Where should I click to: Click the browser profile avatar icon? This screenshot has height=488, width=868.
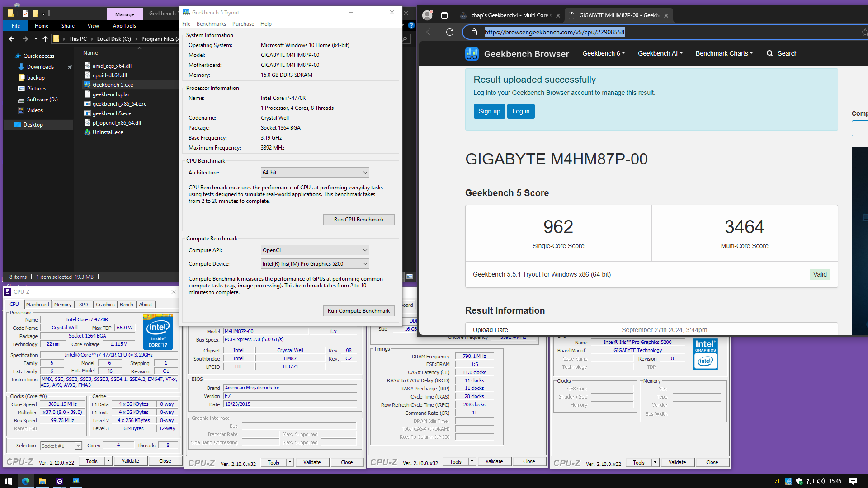[427, 15]
